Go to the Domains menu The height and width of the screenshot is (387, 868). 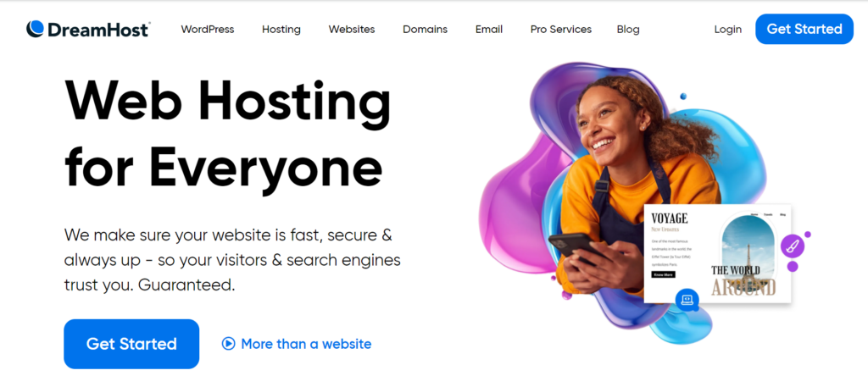426,30
